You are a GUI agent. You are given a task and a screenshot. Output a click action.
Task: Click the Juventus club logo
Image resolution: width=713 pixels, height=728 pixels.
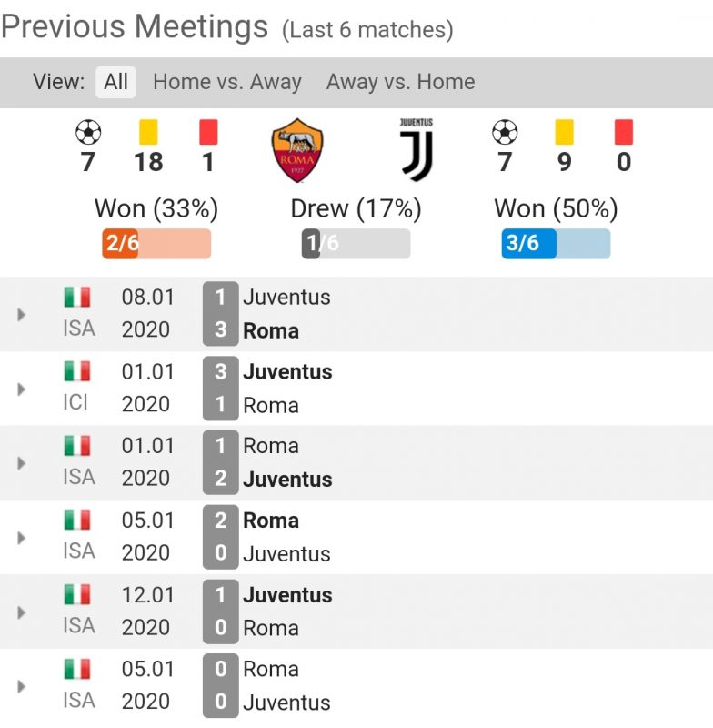click(416, 149)
